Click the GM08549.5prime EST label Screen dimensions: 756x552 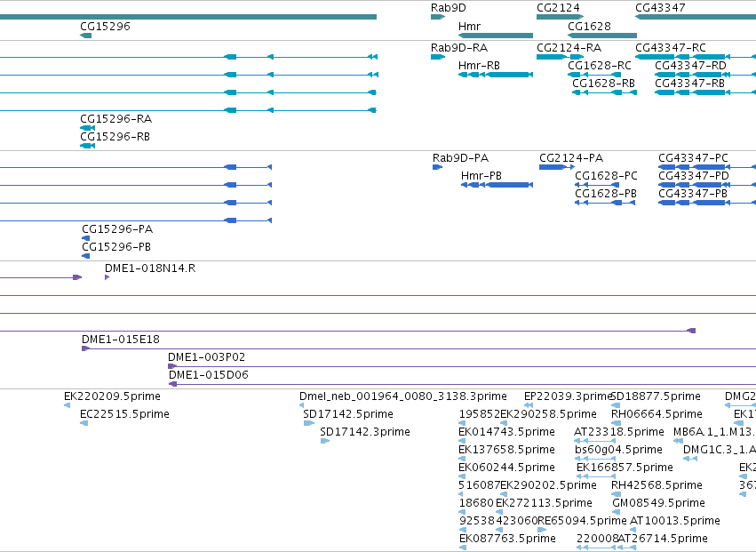tap(658, 503)
